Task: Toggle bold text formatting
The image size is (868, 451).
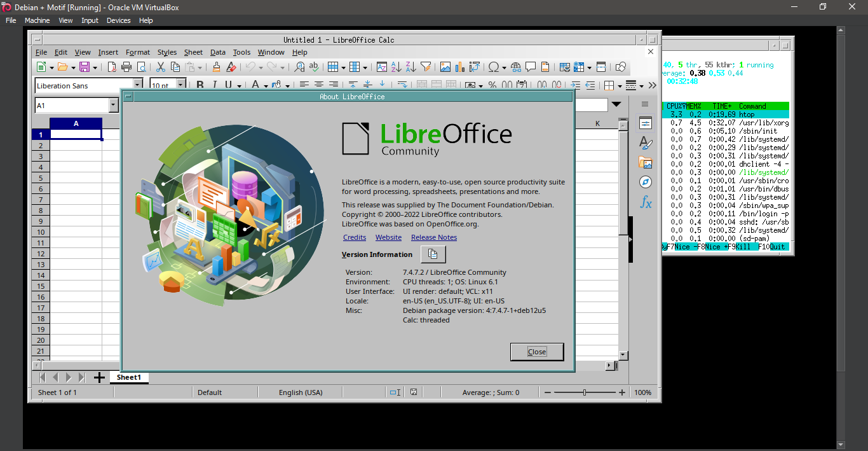Action: [200, 85]
